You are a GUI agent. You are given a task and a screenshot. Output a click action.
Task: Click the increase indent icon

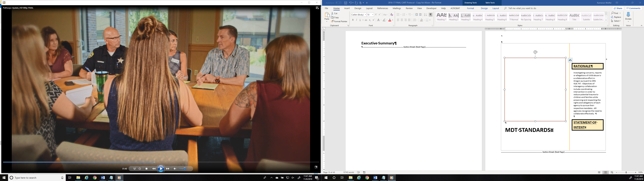coord(420,15)
